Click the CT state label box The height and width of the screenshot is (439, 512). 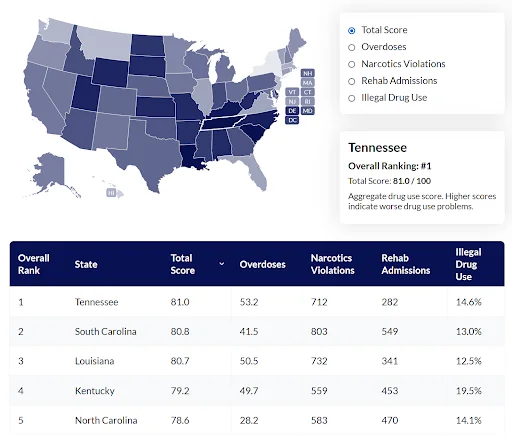tap(308, 92)
